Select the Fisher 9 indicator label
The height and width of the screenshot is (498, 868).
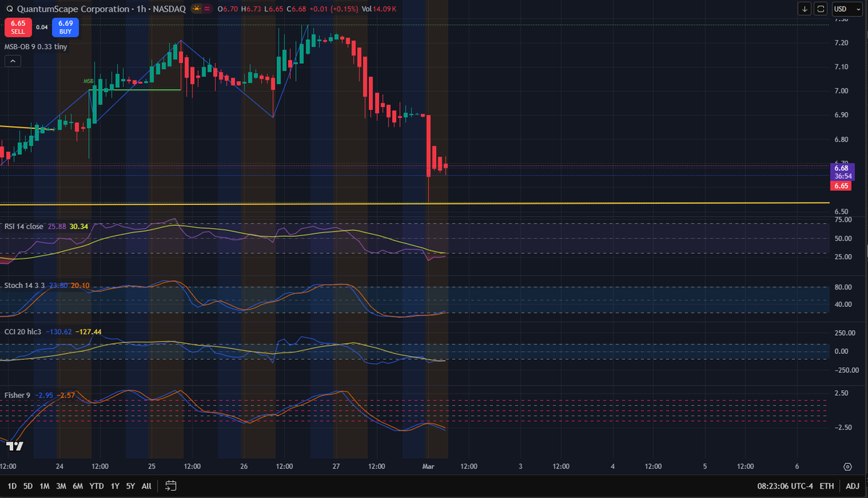pyautogui.click(x=17, y=395)
